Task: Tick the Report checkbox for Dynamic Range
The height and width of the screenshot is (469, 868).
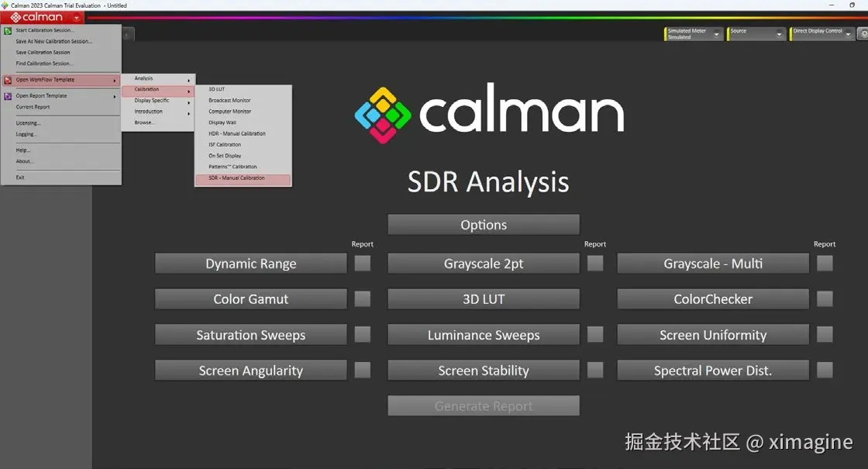Action: pyautogui.click(x=363, y=263)
